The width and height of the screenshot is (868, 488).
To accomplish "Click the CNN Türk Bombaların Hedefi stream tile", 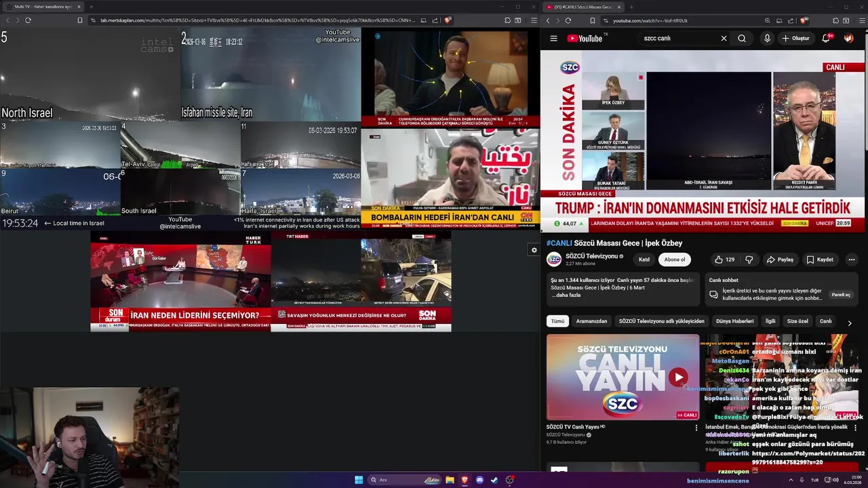I will tap(450, 179).
